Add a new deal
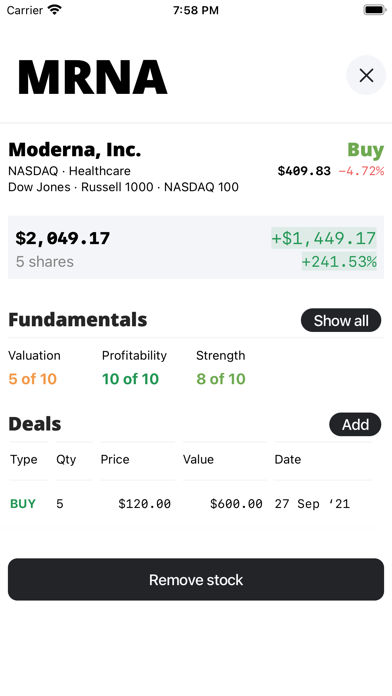Screen dimensions: 392x696 pyautogui.click(x=355, y=424)
